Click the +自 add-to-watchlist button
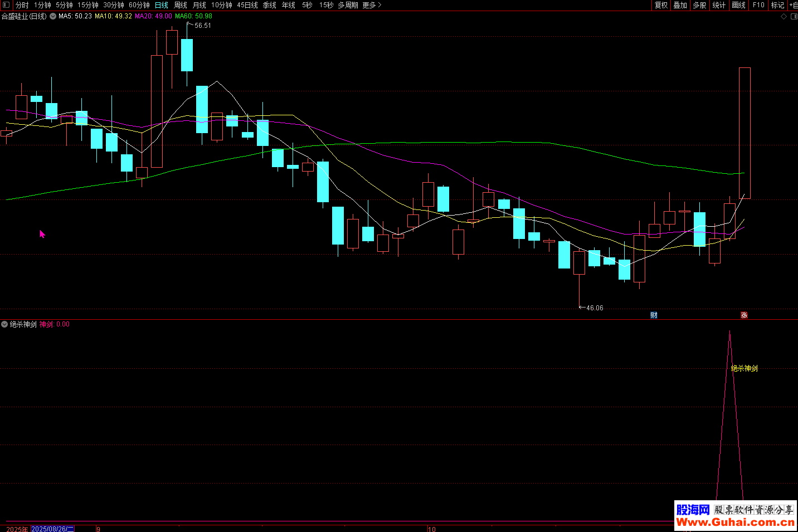 click(793, 5)
